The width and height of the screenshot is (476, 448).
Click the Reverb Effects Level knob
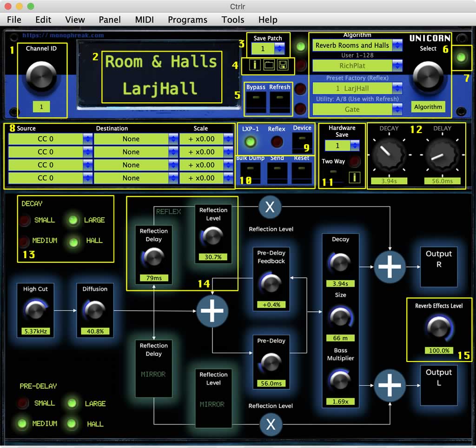pos(439,328)
